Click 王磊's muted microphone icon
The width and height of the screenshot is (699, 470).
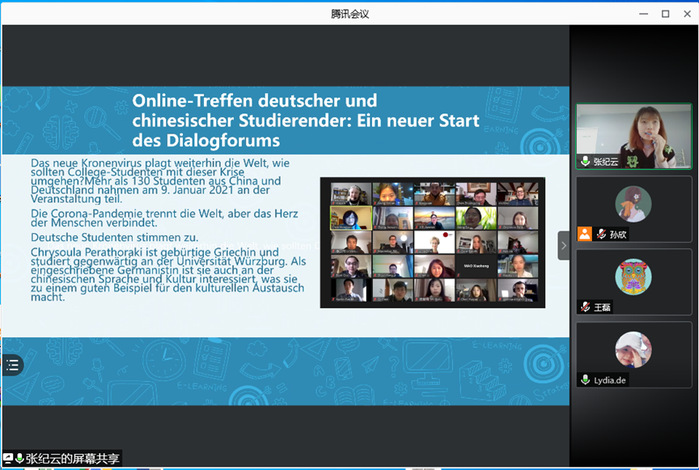click(586, 307)
